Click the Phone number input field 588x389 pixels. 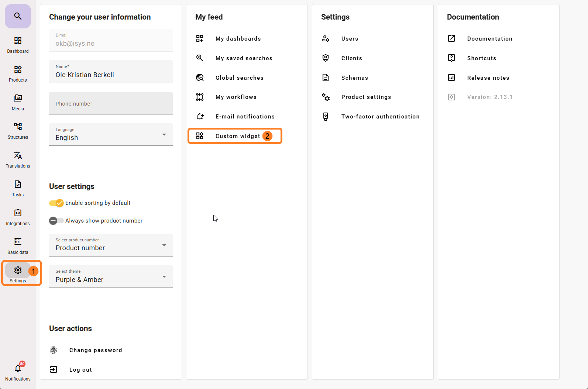pyautogui.click(x=111, y=103)
